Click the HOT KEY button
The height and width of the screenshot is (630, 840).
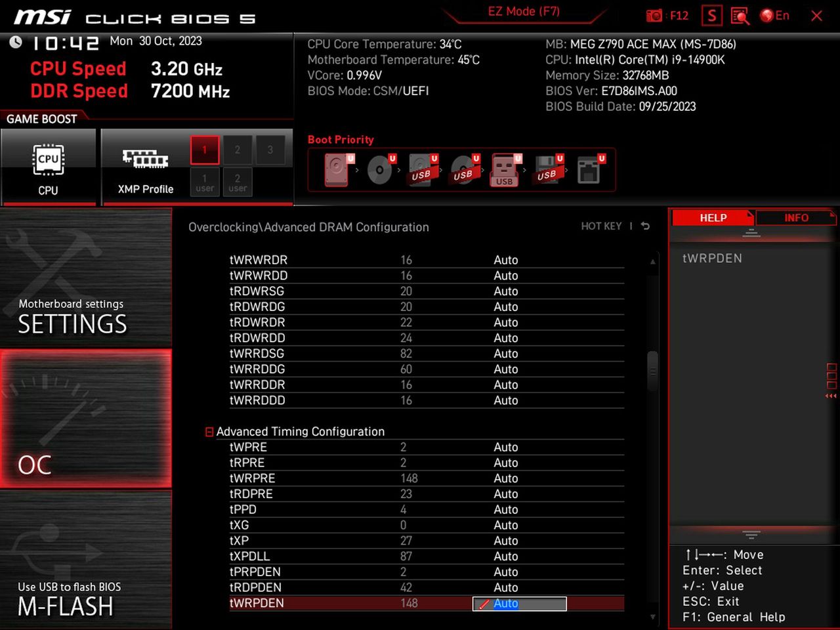(601, 226)
